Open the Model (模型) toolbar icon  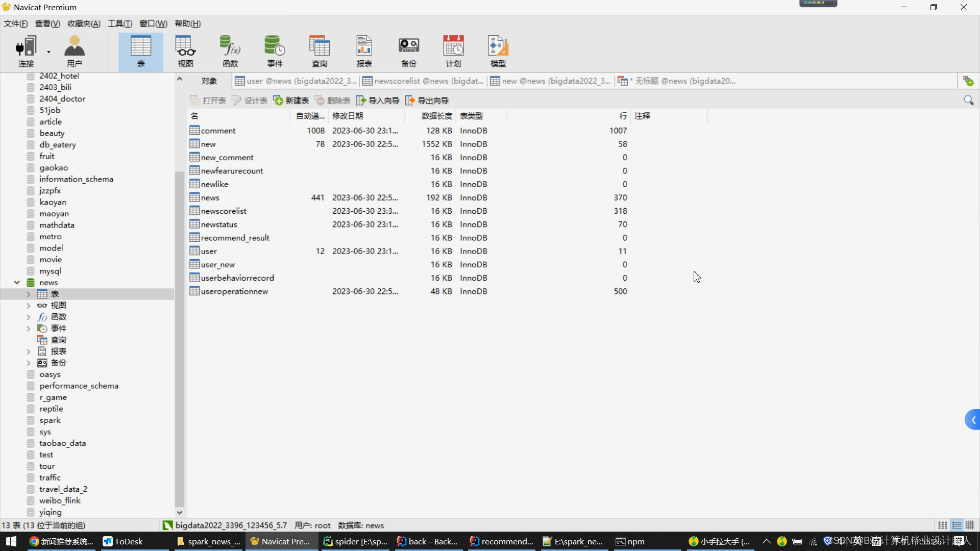coord(498,51)
